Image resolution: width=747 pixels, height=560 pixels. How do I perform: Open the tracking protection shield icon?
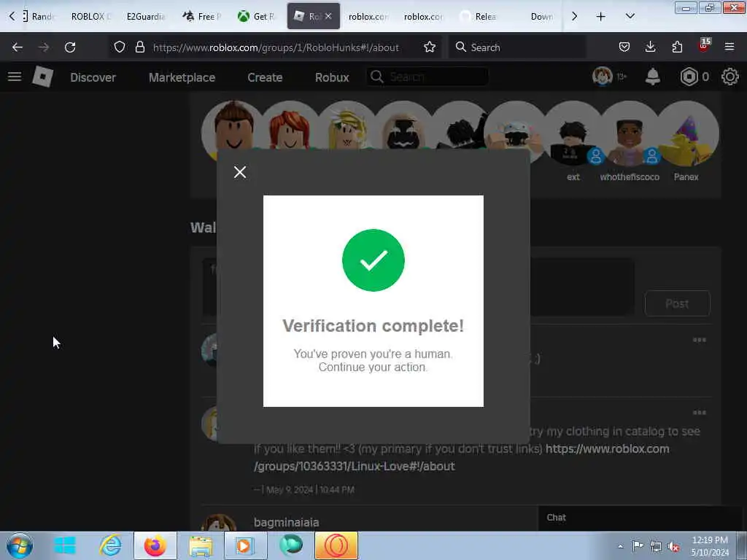coord(120,47)
